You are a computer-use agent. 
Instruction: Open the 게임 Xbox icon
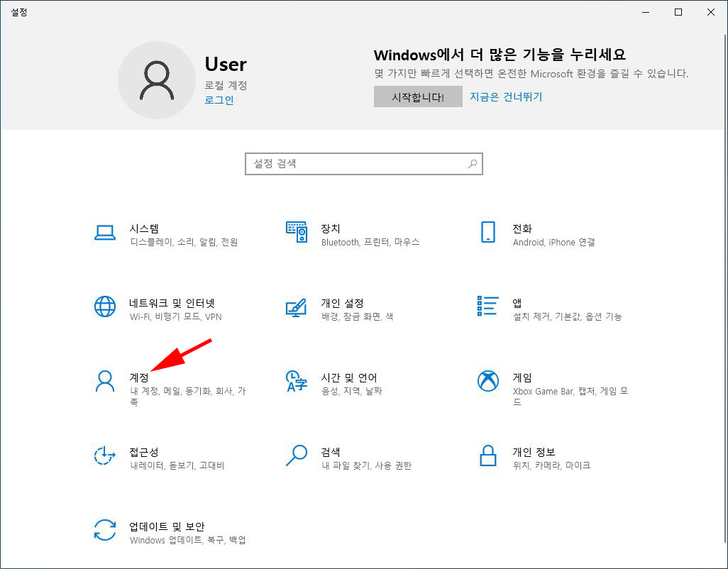click(x=488, y=381)
